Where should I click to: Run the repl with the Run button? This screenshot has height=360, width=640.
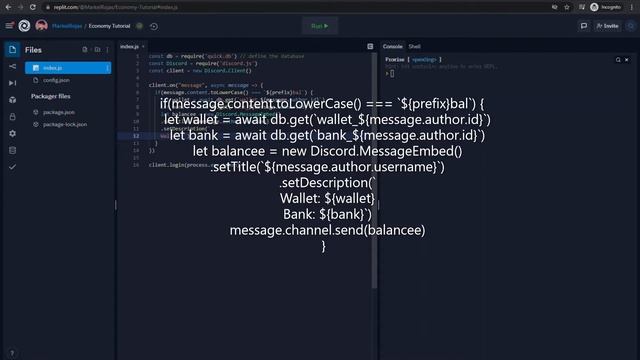coord(320,26)
